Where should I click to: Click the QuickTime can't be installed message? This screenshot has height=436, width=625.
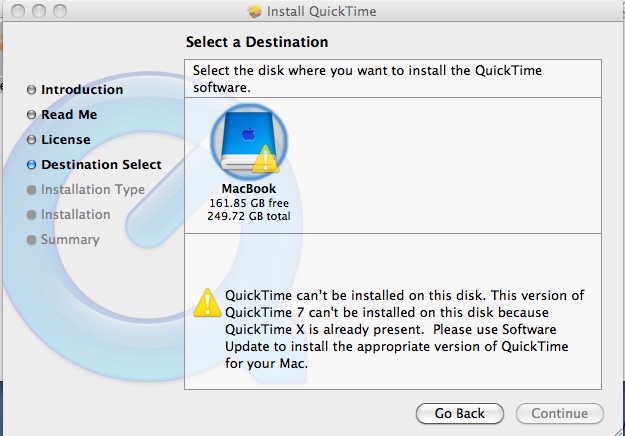click(405, 329)
